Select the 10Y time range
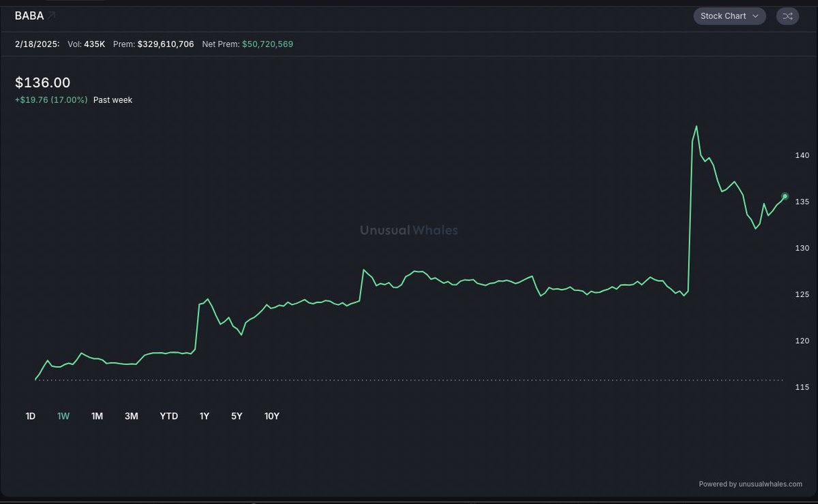 [272, 415]
